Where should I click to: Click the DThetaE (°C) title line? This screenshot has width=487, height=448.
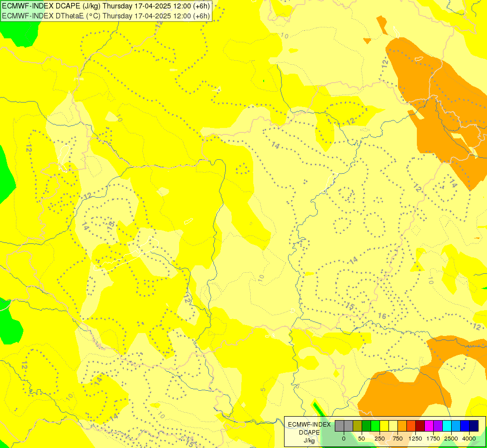106,15
